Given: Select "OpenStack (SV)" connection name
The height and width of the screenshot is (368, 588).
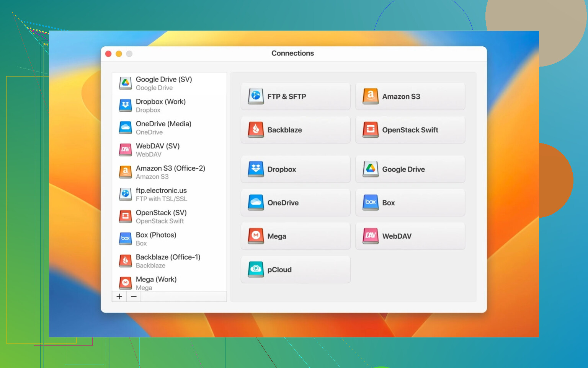Looking at the screenshot, I should point(161,213).
